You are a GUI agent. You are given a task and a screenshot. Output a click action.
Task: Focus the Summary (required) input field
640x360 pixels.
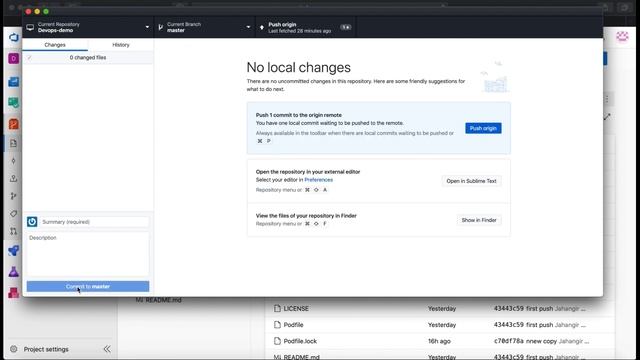tap(94, 222)
